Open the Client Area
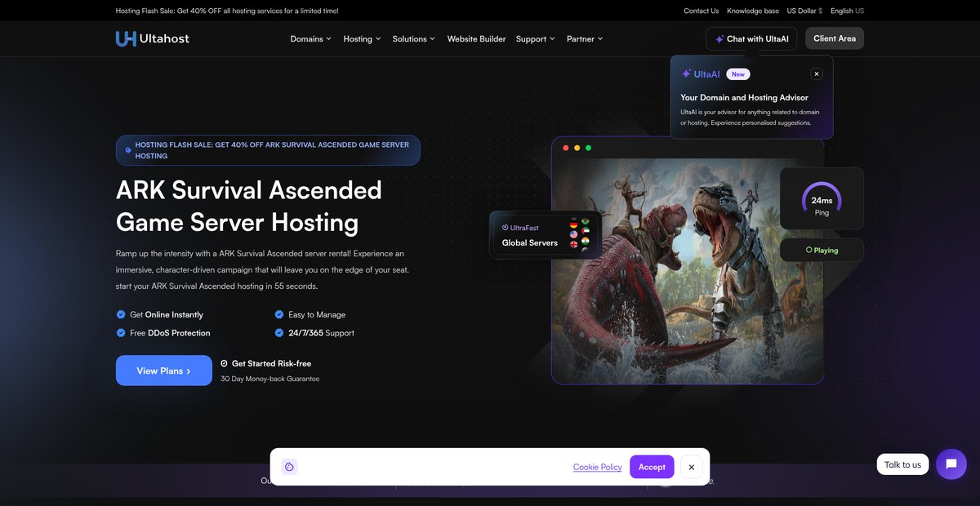The width and height of the screenshot is (980, 506). (835, 38)
